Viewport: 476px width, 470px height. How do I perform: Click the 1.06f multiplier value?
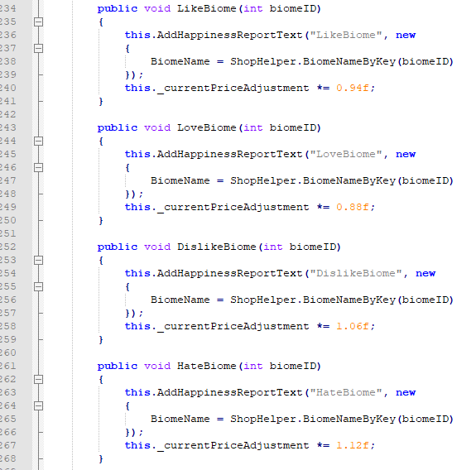tap(353, 326)
